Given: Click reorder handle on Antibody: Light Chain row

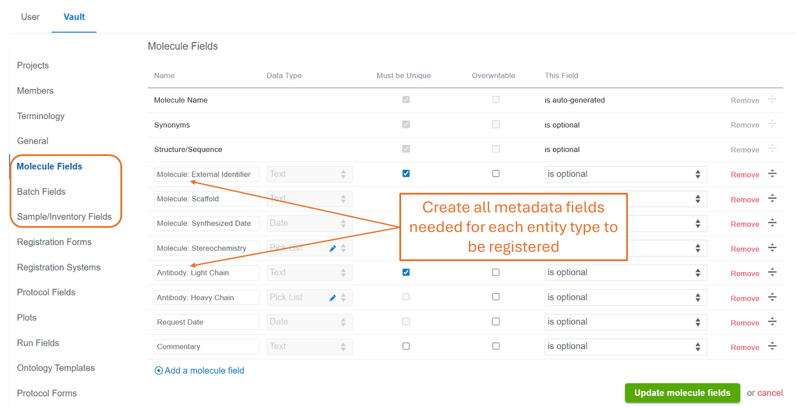Looking at the screenshot, I should 772,273.
